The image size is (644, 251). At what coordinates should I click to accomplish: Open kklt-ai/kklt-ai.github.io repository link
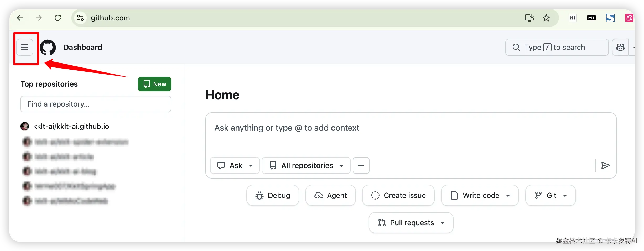[x=71, y=126]
